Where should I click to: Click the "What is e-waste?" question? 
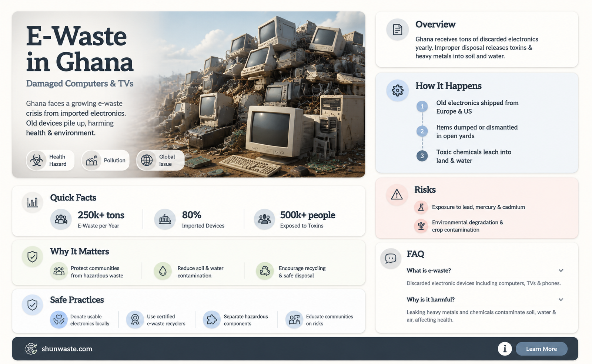coord(429,270)
